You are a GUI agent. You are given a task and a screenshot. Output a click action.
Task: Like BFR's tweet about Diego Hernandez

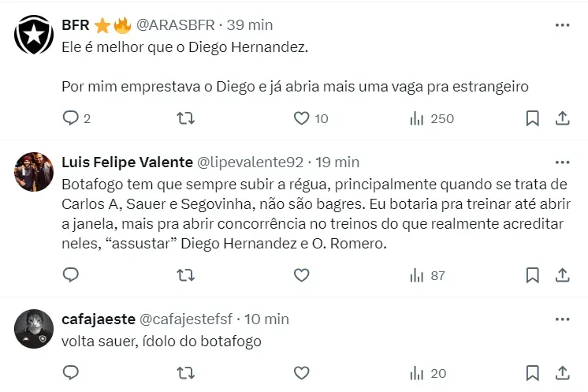point(301,118)
